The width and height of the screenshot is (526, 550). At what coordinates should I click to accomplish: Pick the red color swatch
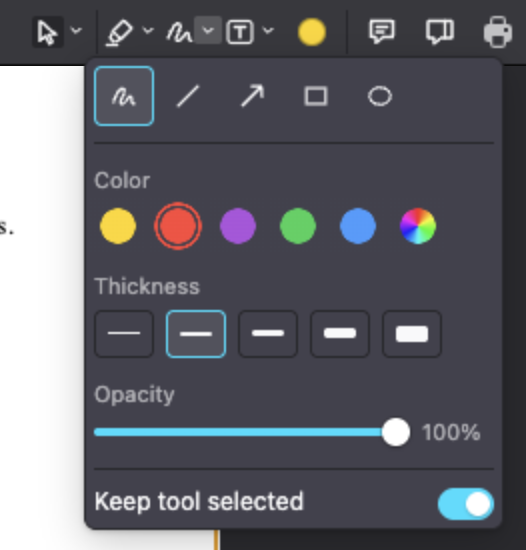(x=178, y=226)
